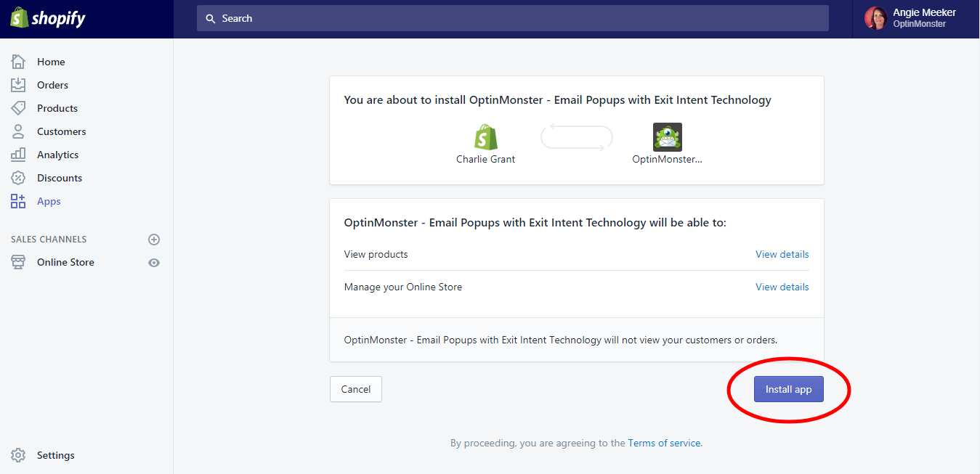Image resolution: width=980 pixels, height=474 pixels.
Task: Open Settings at the sidebar bottom
Action: pos(56,455)
